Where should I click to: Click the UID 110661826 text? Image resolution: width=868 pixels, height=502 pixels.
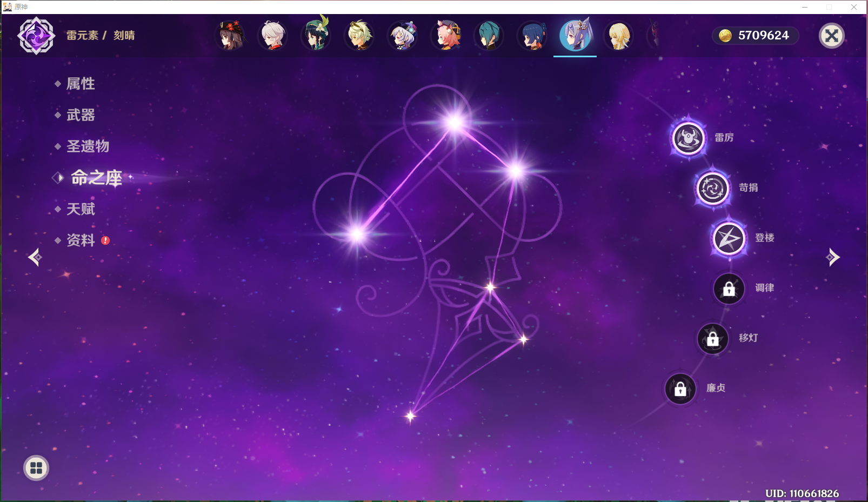pyautogui.click(x=802, y=493)
